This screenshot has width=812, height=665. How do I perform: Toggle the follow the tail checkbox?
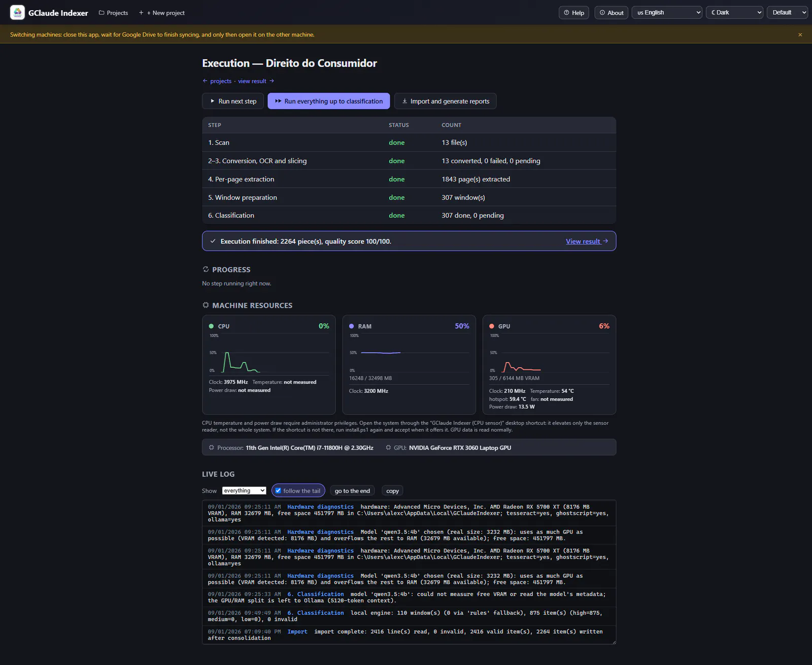tap(278, 491)
